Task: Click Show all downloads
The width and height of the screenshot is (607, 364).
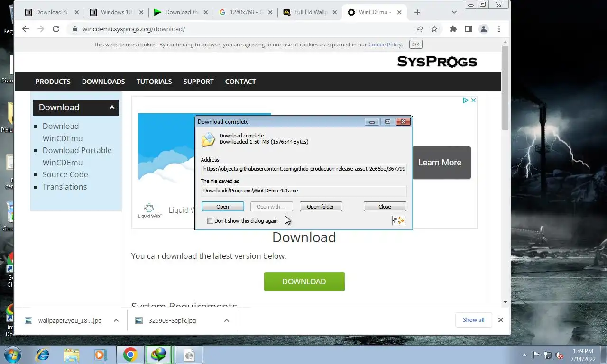Action: 474,320
